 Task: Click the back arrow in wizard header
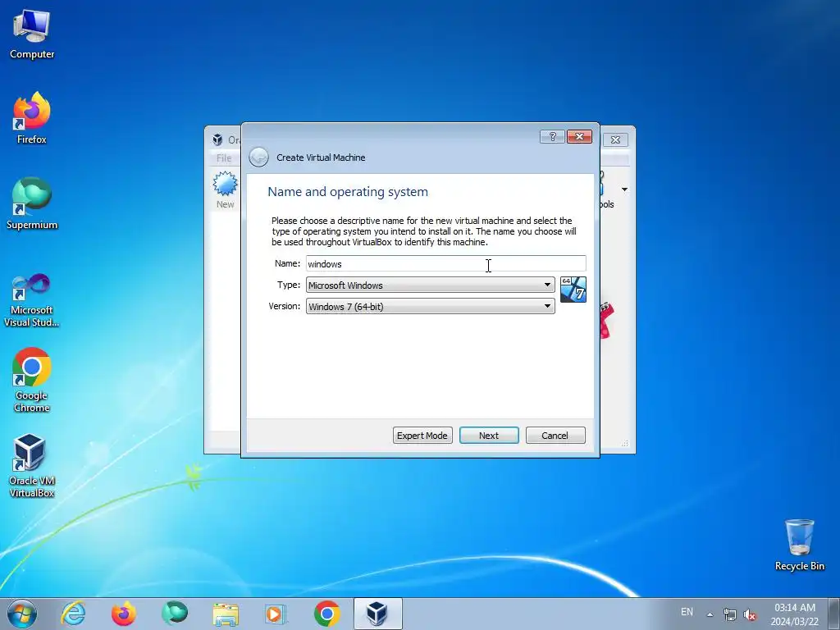258,157
